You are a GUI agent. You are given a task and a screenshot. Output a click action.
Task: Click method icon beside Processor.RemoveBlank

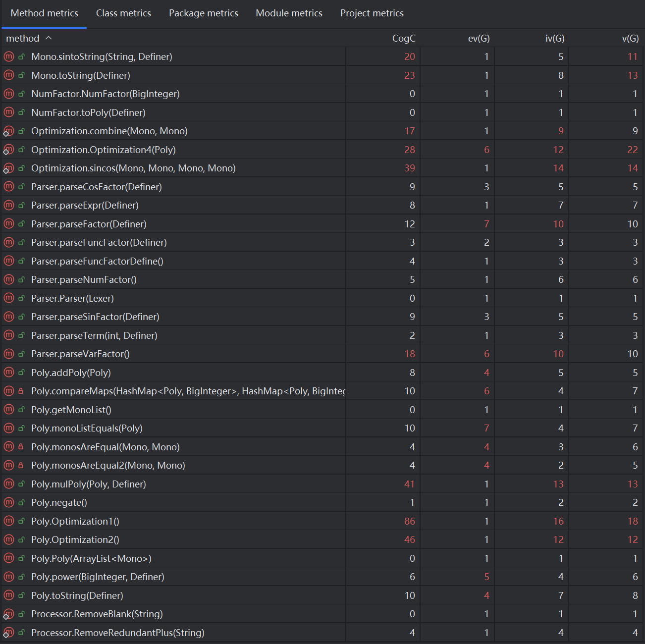[8, 614]
